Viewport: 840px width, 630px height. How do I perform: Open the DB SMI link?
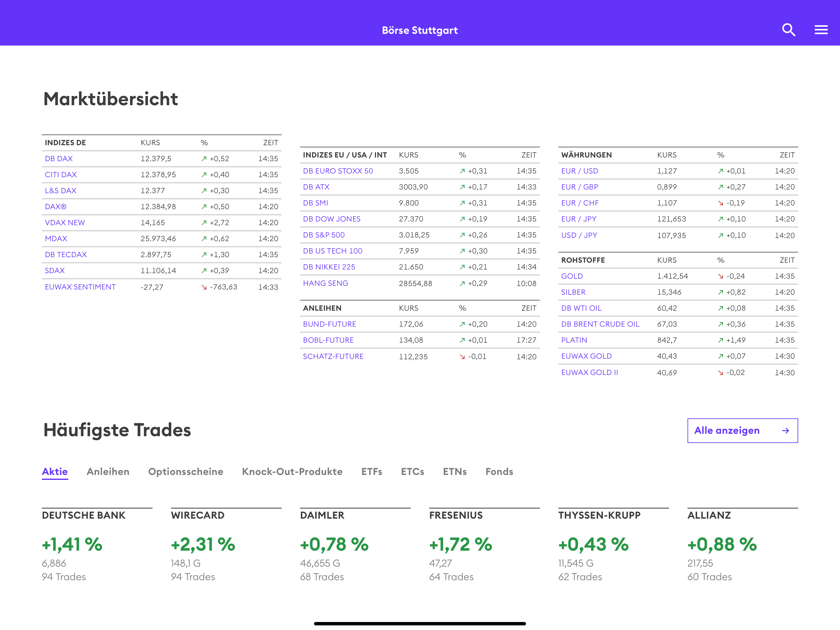click(x=315, y=202)
